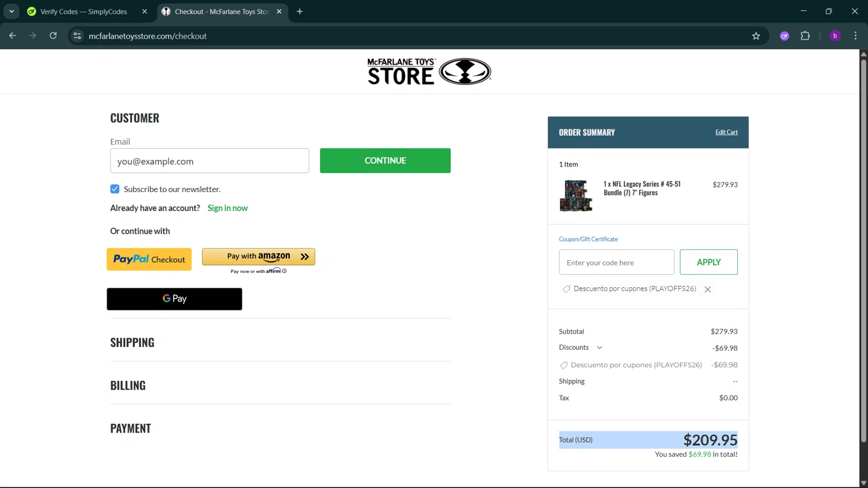Pay with PayPal Checkout button
This screenshot has height=488, width=868.
click(149, 260)
